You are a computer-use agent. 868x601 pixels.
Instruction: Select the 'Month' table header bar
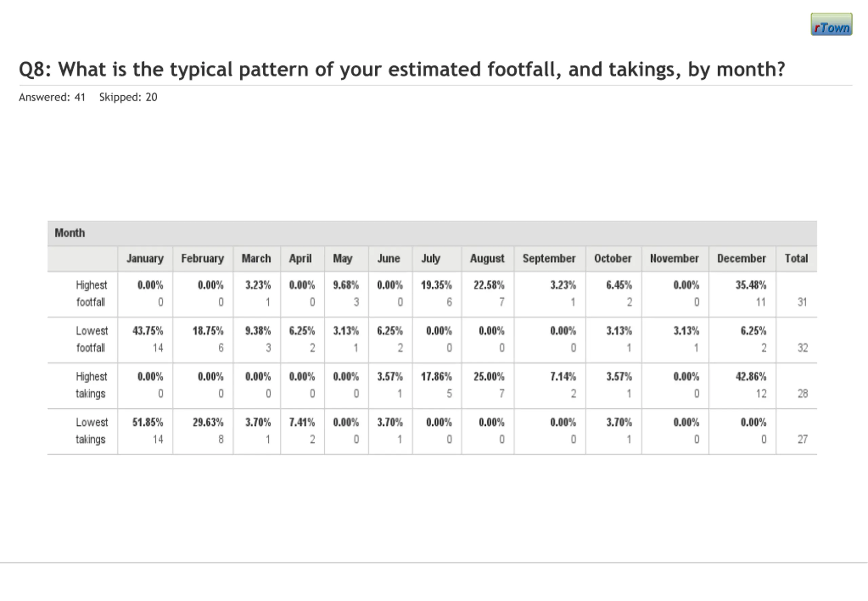[x=432, y=233]
